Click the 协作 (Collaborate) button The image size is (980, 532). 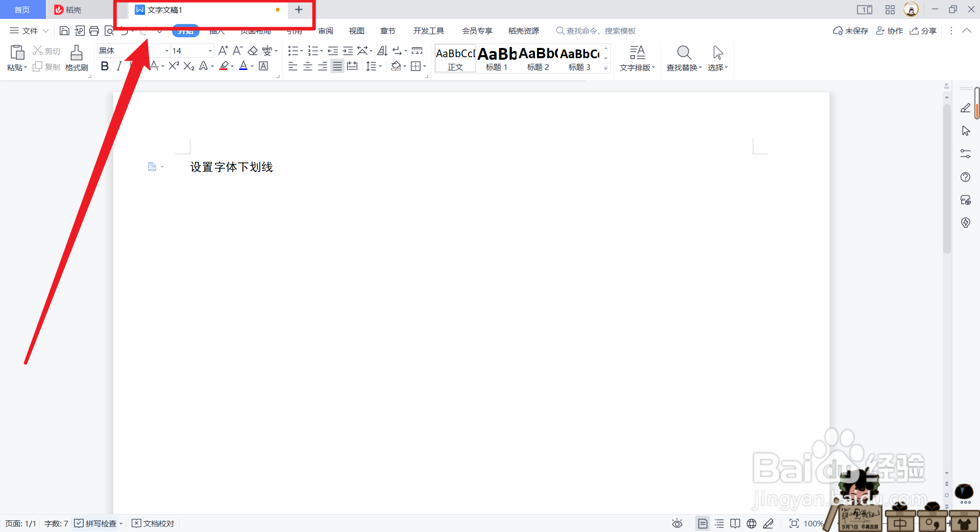(889, 31)
